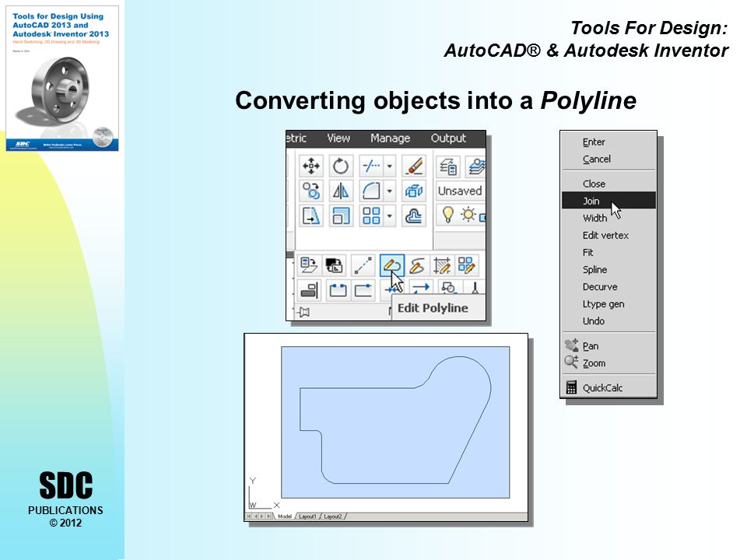Expand the Fillet dropdown arrow
The height and width of the screenshot is (560, 747).
tap(389, 191)
